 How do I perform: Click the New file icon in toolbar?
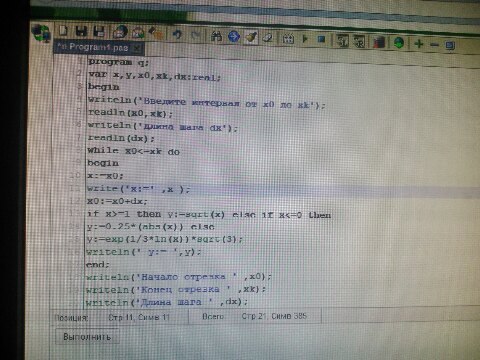pos(63,31)
